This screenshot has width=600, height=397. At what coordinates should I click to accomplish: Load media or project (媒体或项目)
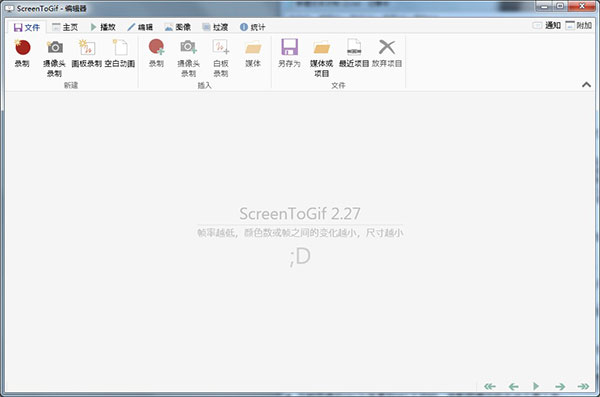[x=321, y=58]
